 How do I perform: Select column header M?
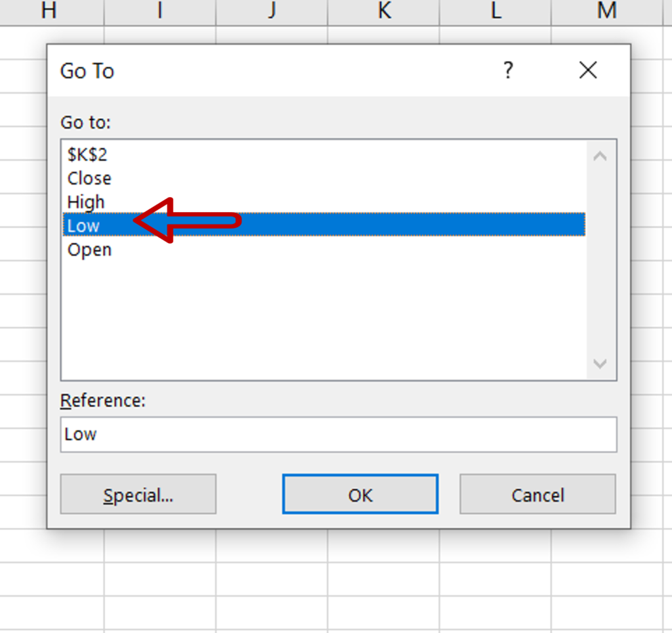[x=606, y=11]
